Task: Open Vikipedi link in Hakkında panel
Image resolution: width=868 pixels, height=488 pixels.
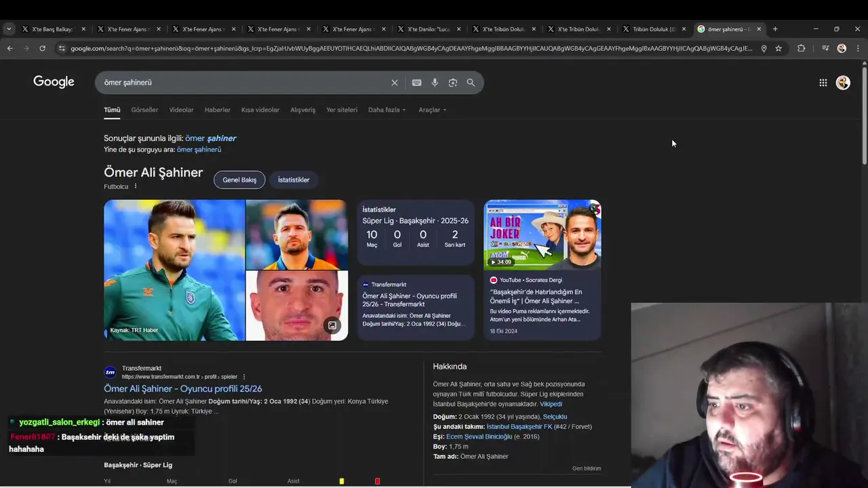Action: (551, 404)
